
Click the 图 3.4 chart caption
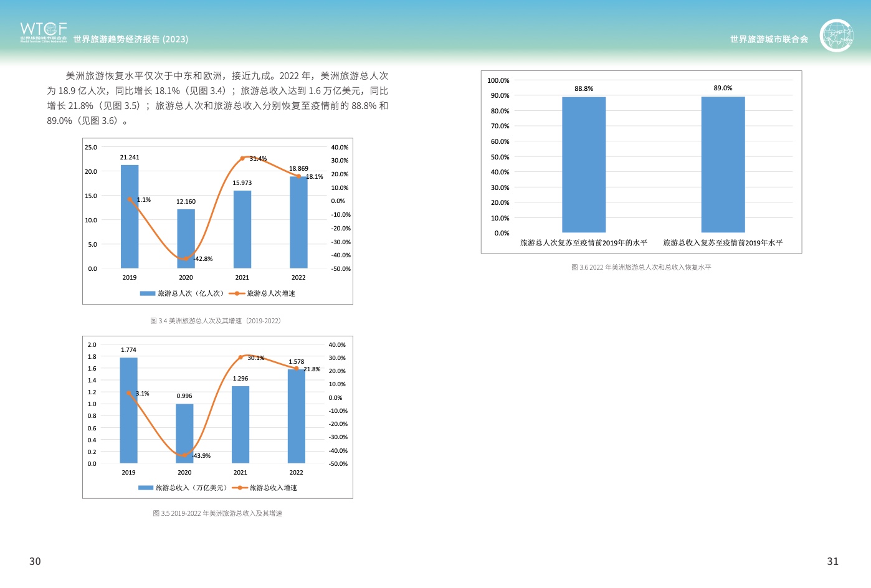(x=216, y=321)
